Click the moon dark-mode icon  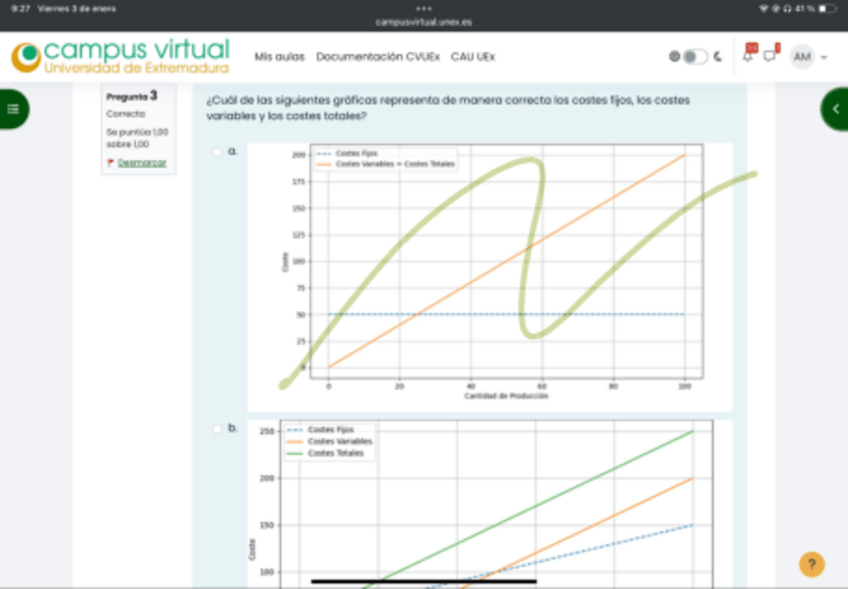(718, 56)
